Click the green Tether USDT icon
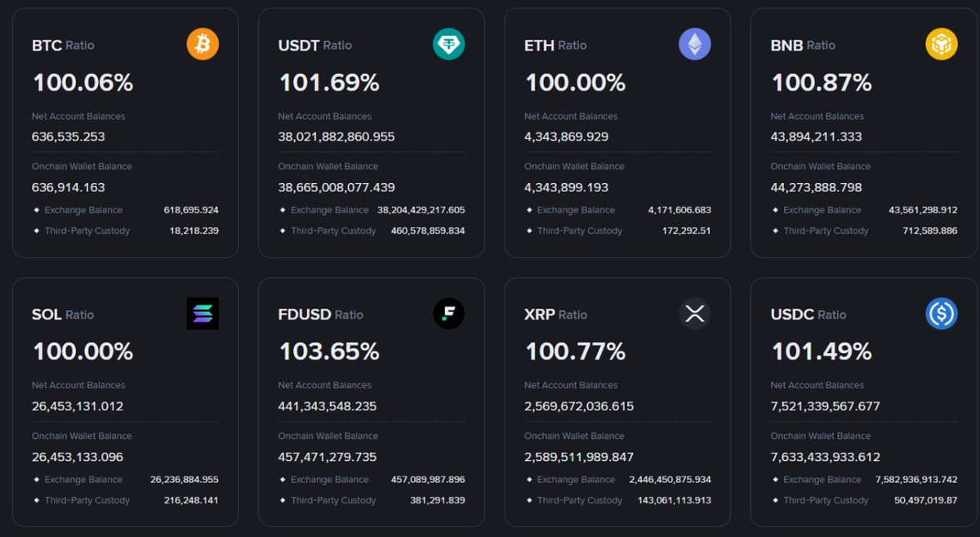Image resolution: width=980 pixels, height=537 pixels. [x=448, y=44]
